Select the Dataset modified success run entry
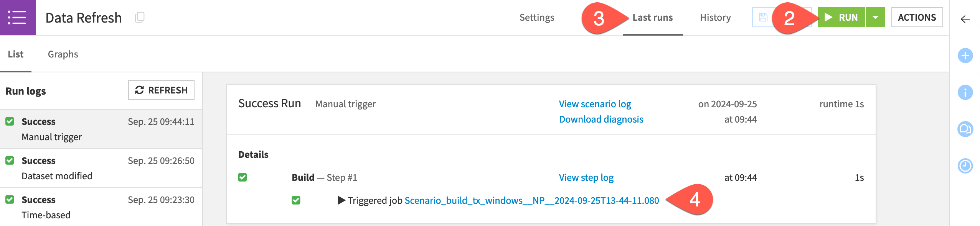Viewport: 980px width, 226px height. [x=101, y=168]
